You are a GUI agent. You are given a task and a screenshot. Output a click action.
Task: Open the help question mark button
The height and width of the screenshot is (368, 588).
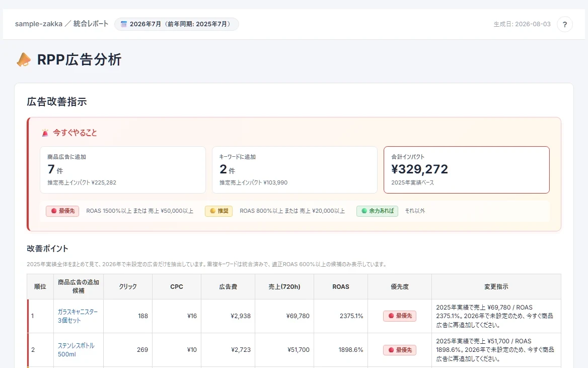[x=565, y=24]
